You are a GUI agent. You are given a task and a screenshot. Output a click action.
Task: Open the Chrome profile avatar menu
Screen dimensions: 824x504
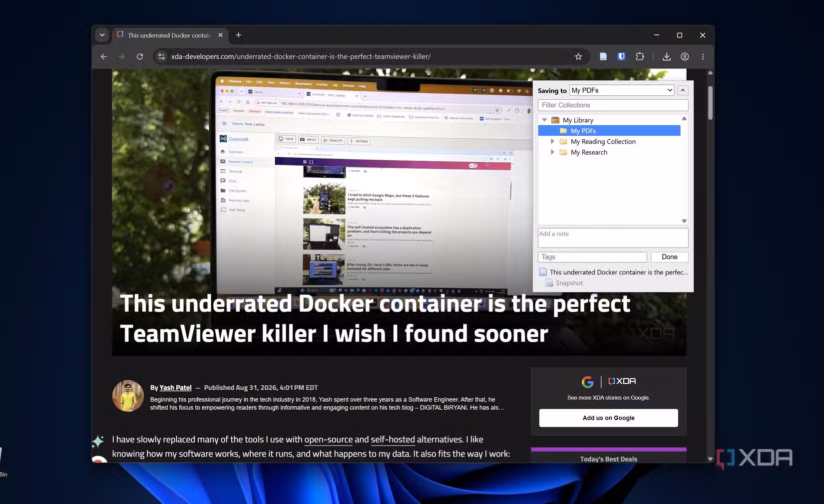click(685, 56)
